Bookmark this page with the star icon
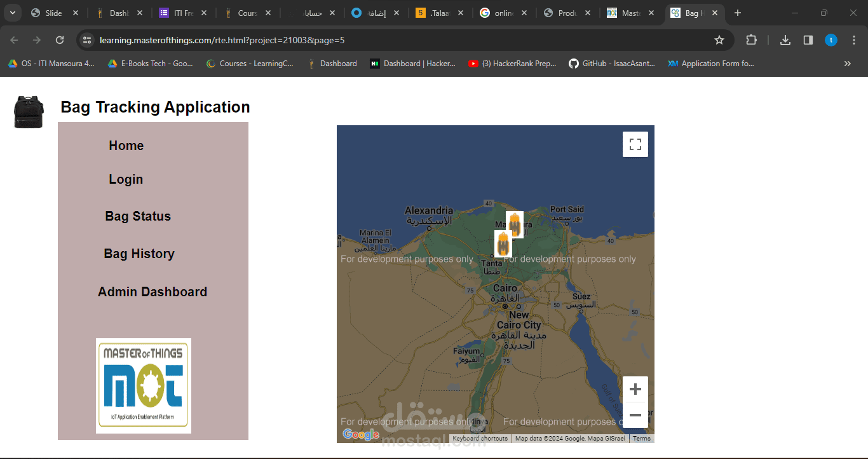Image resolution: width=868 pixels, height=459 pixels. pos(719,40)
